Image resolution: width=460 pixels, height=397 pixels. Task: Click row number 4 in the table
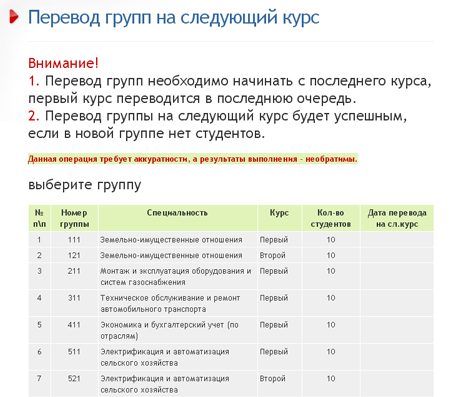(39, 298)
